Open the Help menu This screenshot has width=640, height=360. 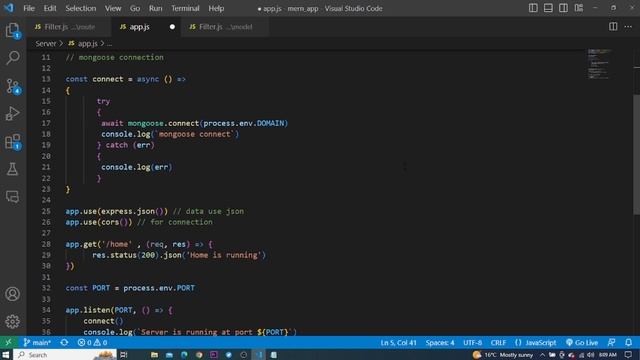point(216,8)
